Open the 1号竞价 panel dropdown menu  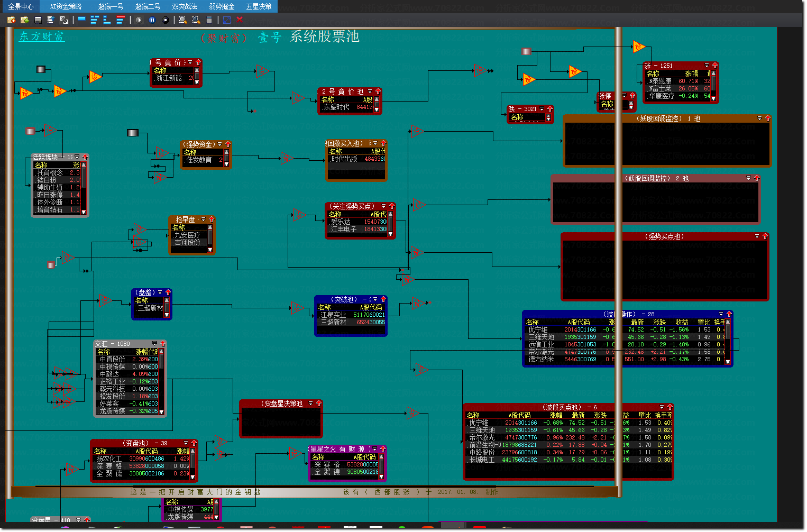pyautogui.click(x=190, y=62)
